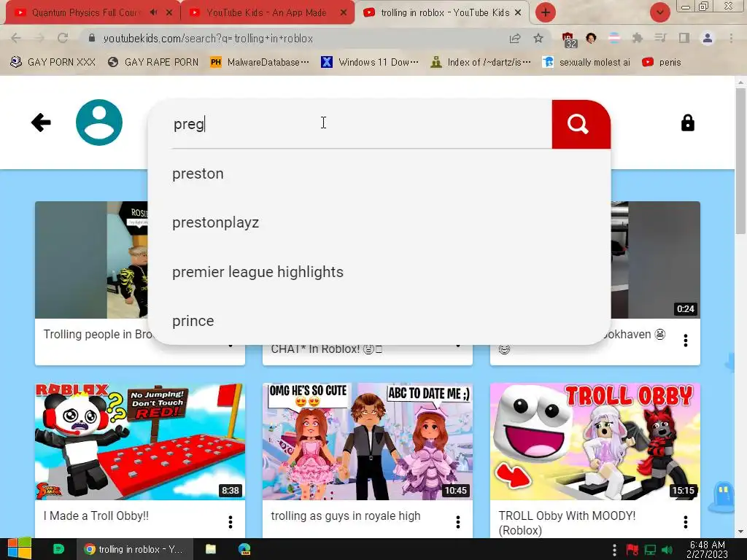Open the TROLL OBBY marshmallow thumbnail
This screenshot has width=747, height=560.
click(595, 441)
